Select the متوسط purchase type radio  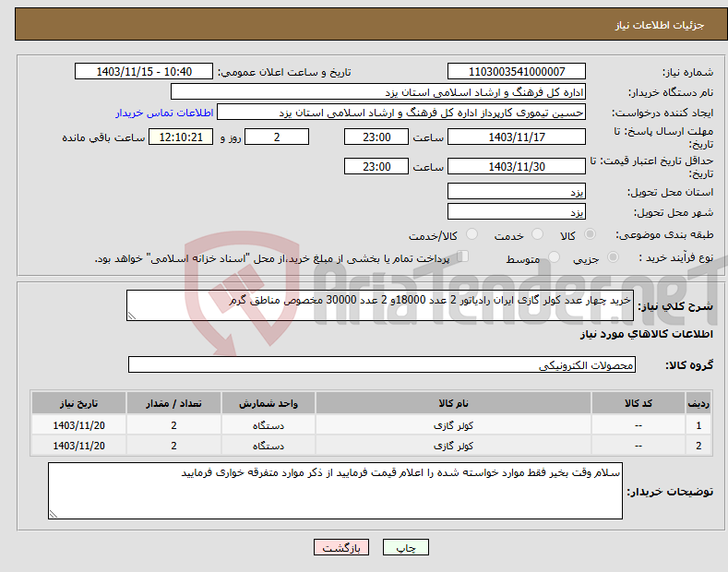554,256
